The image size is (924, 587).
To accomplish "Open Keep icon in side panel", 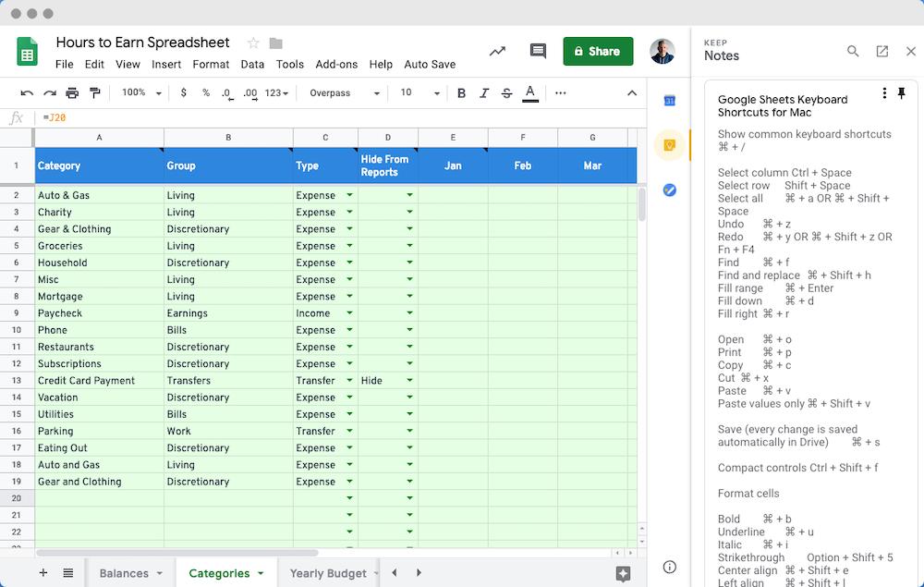I will (x=669, y=145).
